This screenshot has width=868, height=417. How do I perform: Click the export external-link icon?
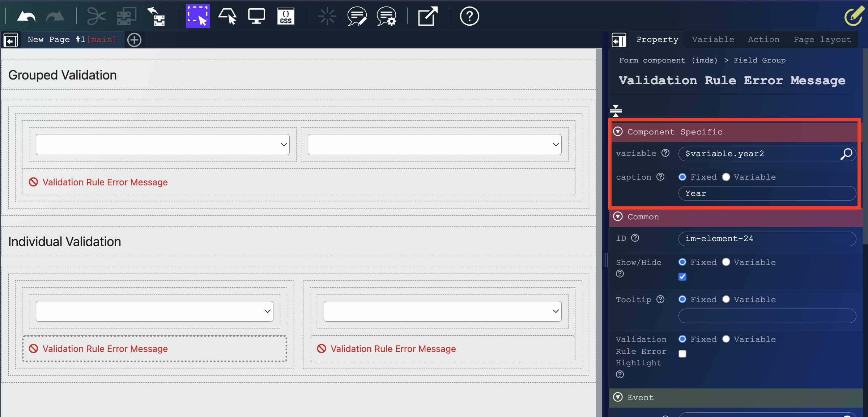click(427, 17)
